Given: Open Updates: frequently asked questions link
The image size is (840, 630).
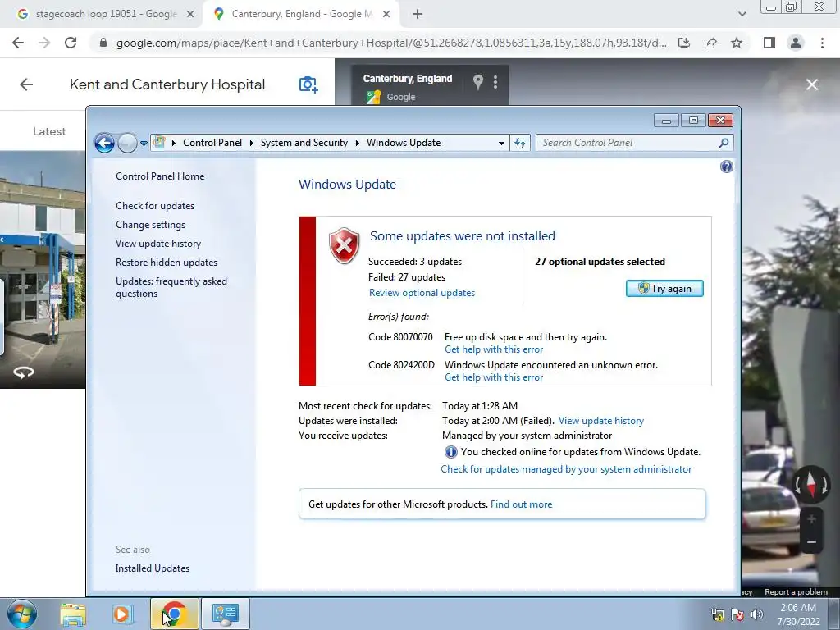Looking at the screenshot, I should pyautogui.click(x=171, y=287).
